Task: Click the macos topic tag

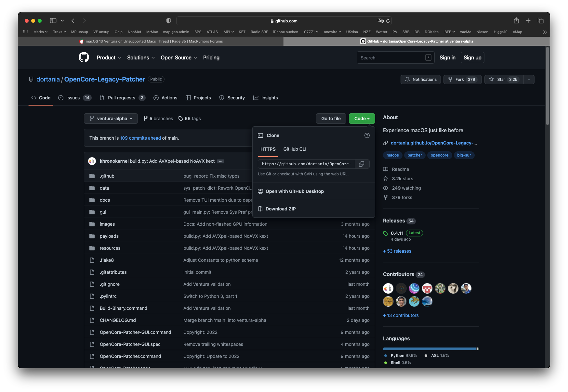Action: tap(393, 155)
